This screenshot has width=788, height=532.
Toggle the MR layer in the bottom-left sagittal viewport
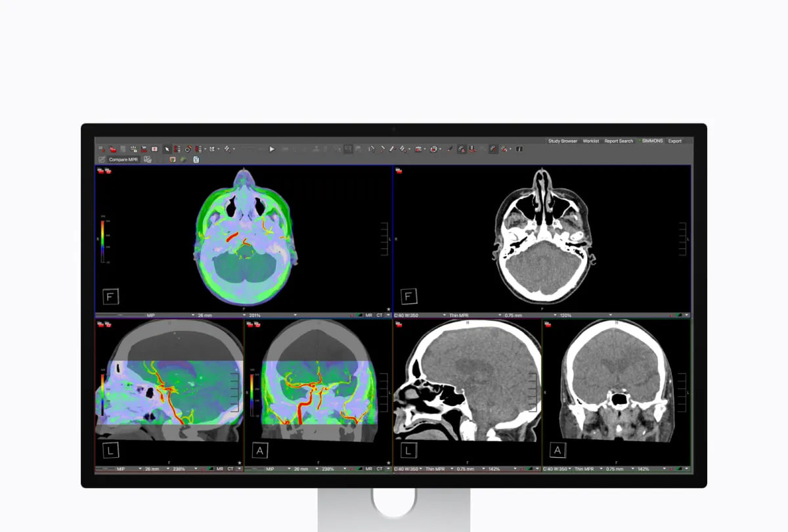click(x=220, y=470)
